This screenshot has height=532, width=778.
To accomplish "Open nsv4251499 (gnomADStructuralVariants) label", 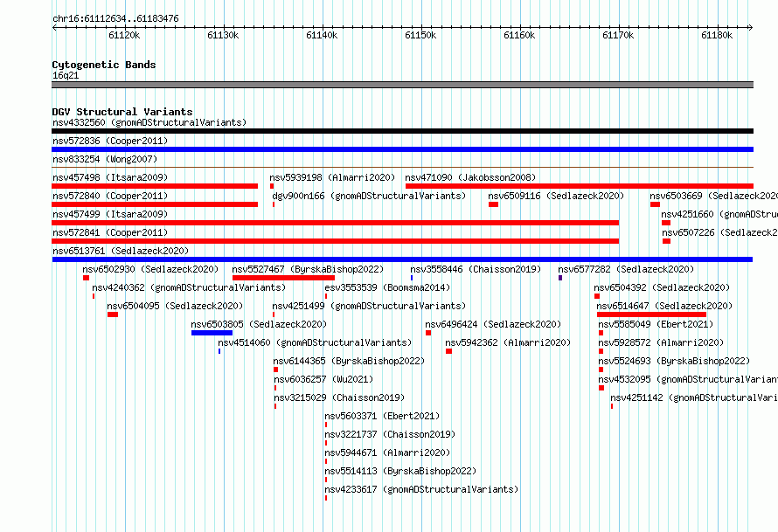I will (369, 306).
